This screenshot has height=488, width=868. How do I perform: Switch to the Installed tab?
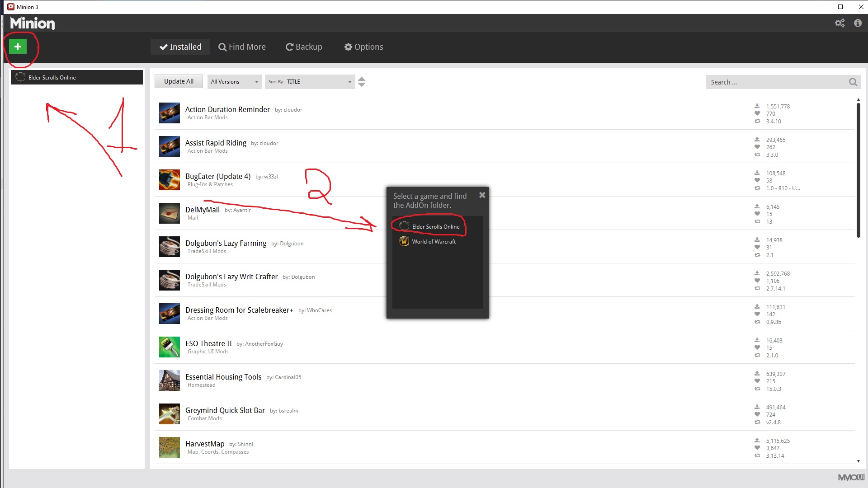click(180, 47)
